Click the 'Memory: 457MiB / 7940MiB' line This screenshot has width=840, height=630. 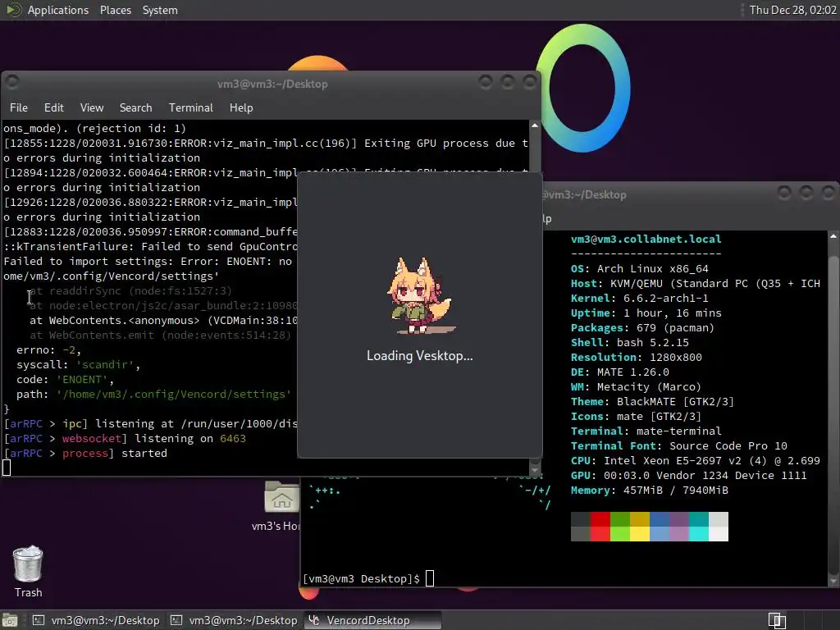650,491
